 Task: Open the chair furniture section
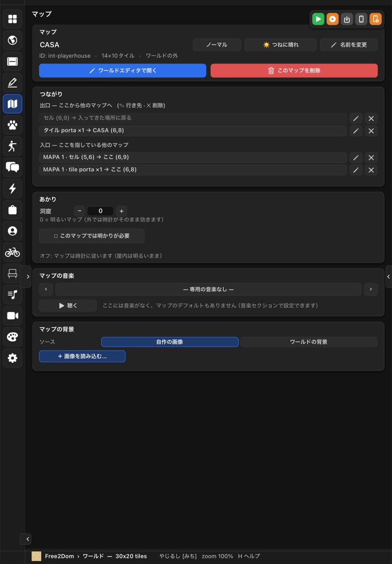coord(13,274)
